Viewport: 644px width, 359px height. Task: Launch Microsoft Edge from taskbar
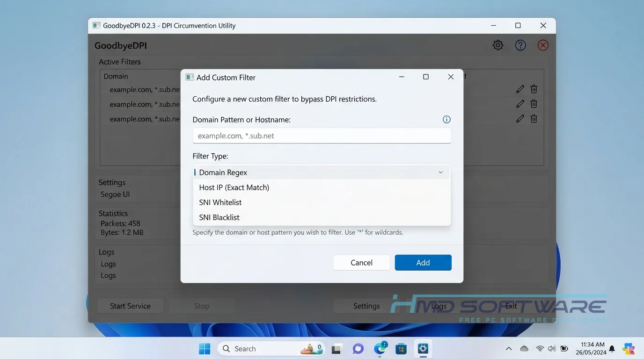pyautogui.click(x=381, y=349)
